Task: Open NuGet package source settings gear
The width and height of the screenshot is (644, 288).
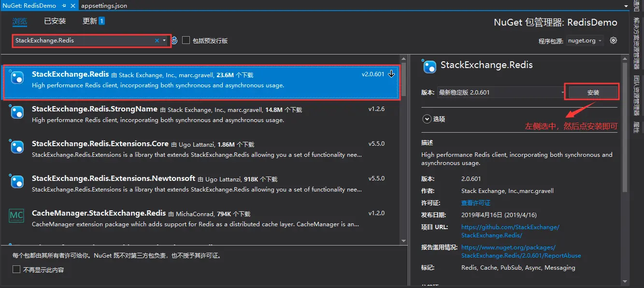Action: [614, 41]
